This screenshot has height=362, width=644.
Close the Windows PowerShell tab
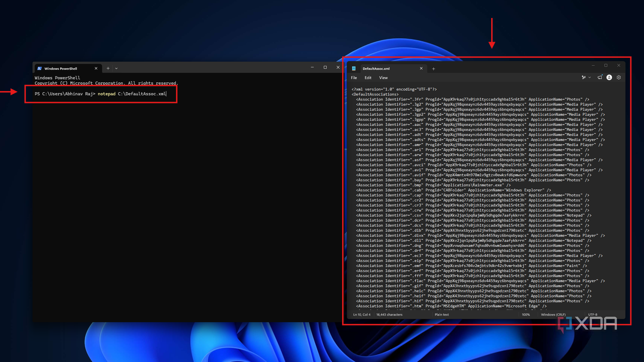point(96,69)
